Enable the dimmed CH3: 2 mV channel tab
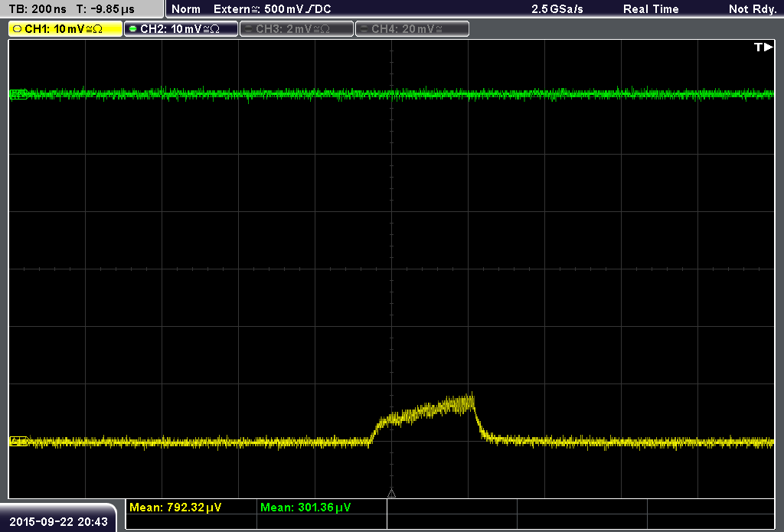 [x=296, y=29]
